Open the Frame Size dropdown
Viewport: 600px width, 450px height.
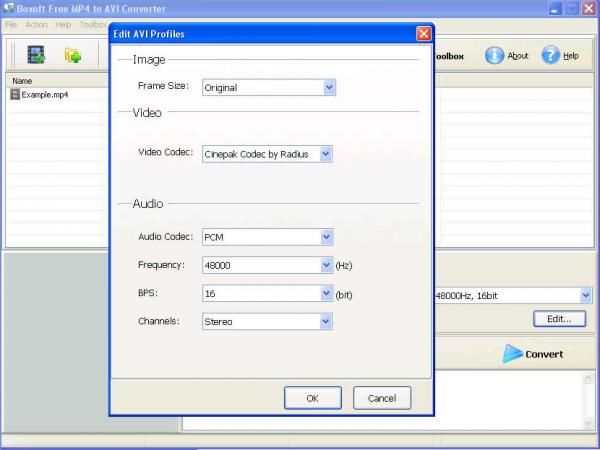click(269, 88)
